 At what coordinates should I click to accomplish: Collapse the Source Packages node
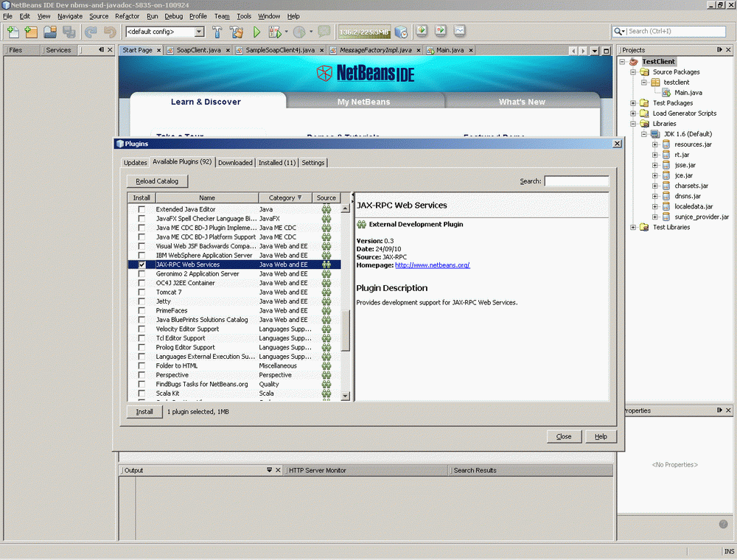click(x=633, y=72)
